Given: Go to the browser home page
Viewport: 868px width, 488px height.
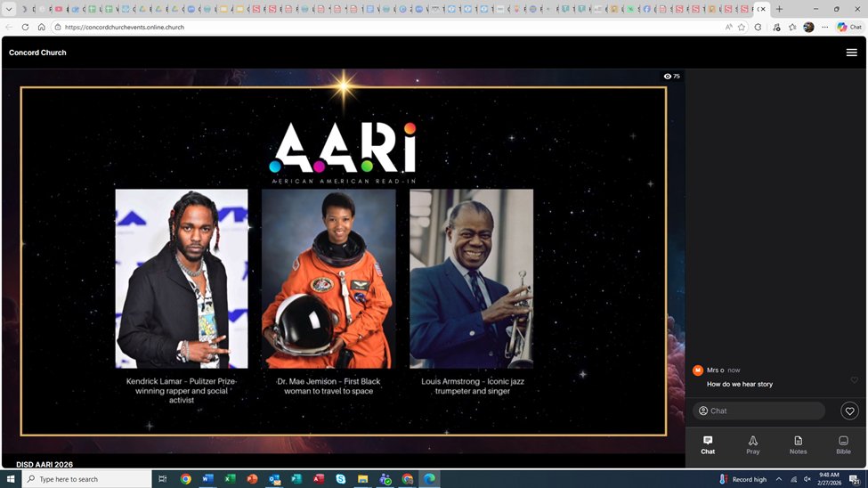Looking at the screenshot, I should click(x=42, y=27).
